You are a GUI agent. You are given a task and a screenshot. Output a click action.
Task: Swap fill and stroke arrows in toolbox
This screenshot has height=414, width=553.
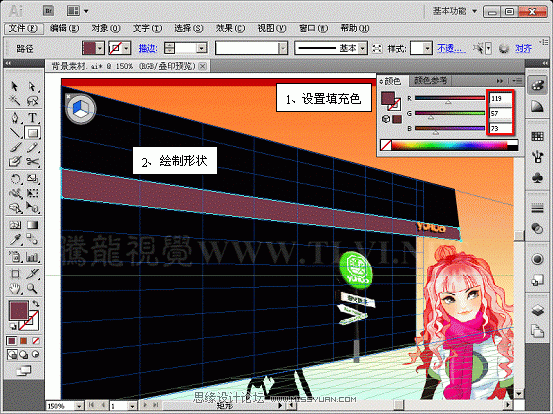click(x=36, y=303)
